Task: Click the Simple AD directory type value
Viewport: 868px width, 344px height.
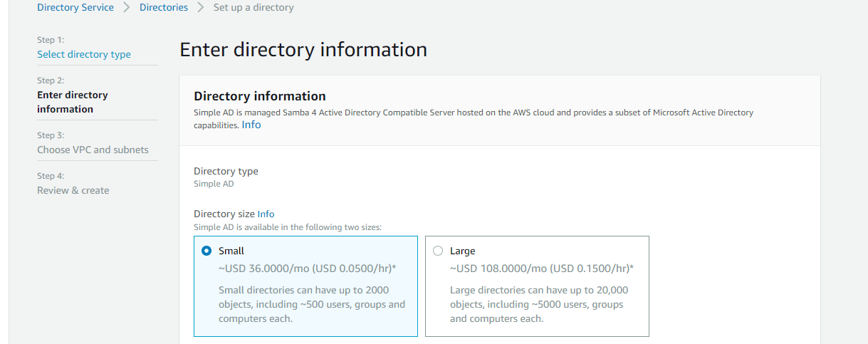Action: click(214, 184)
